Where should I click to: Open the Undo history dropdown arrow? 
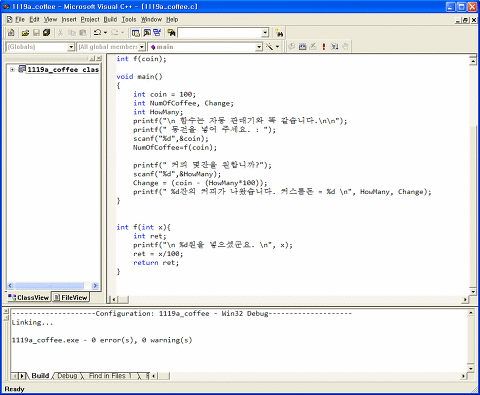coord(105,33)
